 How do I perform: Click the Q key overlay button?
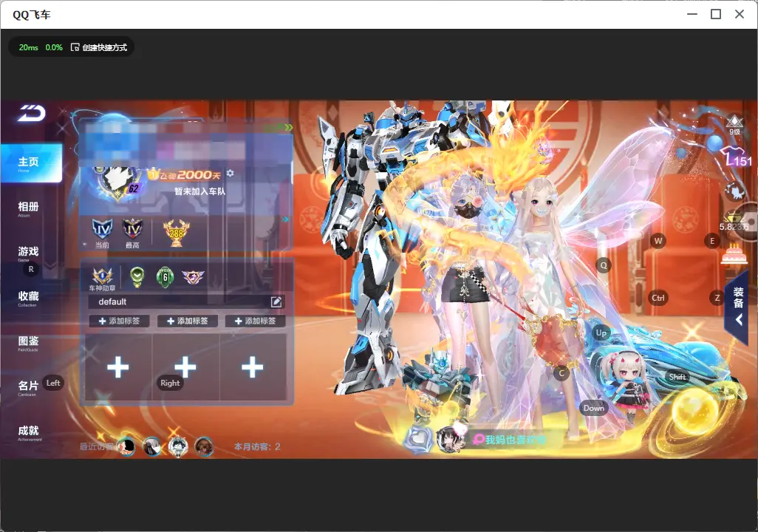(604, 265)
